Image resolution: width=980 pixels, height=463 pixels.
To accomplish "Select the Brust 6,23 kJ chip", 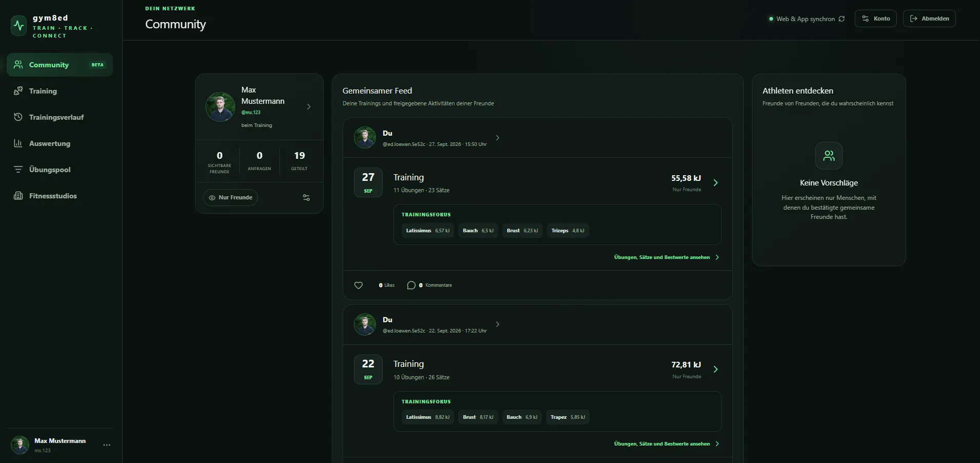I will tap(522, 231).
